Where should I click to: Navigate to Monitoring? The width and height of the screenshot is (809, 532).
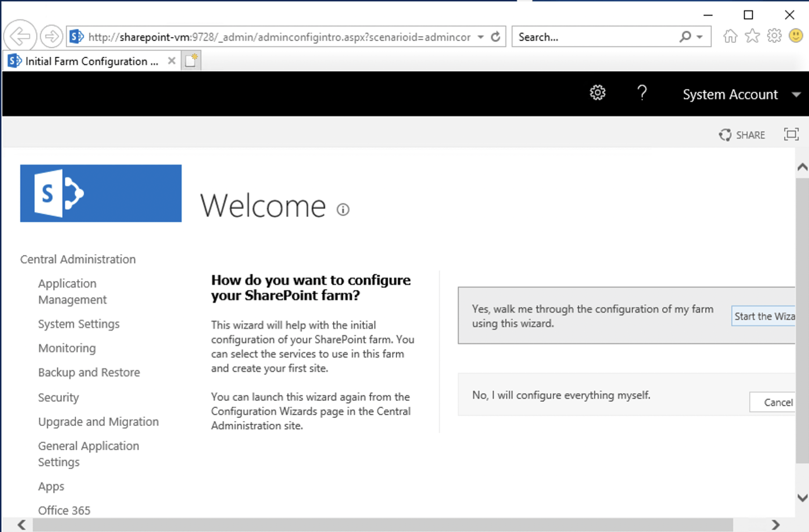click(67, 348)
